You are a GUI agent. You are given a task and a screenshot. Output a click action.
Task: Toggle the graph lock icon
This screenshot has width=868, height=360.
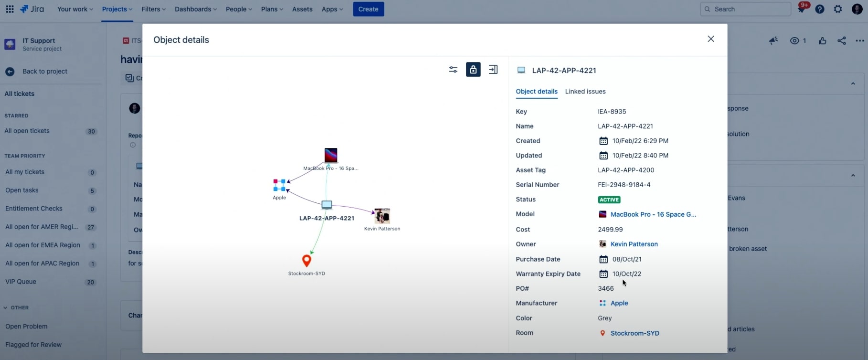[473, 70]
